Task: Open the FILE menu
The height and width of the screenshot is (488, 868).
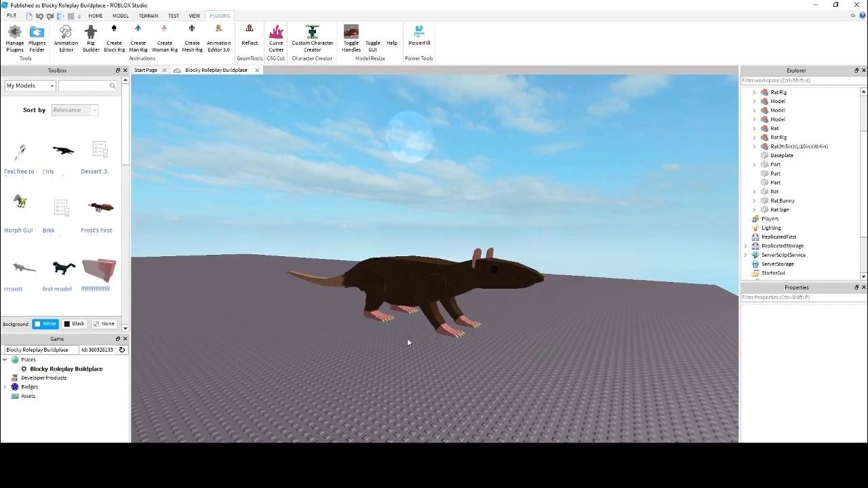Action: pos(12,16)
